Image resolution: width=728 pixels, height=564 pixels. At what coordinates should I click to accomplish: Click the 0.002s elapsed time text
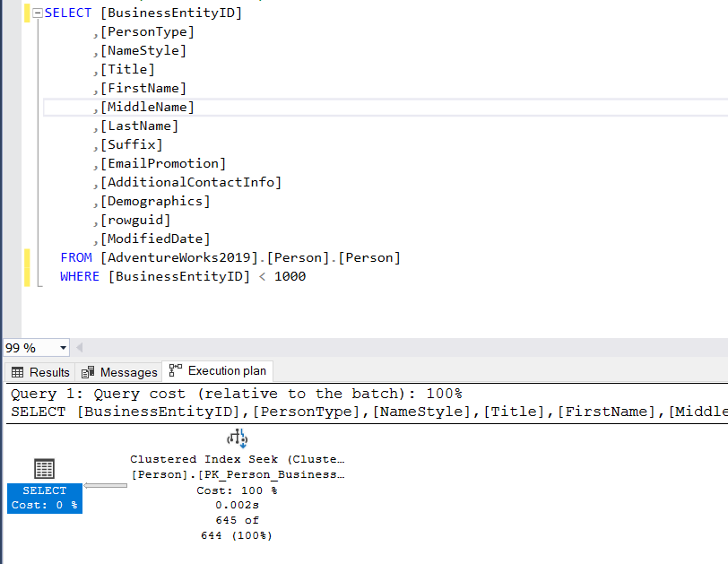238,505
